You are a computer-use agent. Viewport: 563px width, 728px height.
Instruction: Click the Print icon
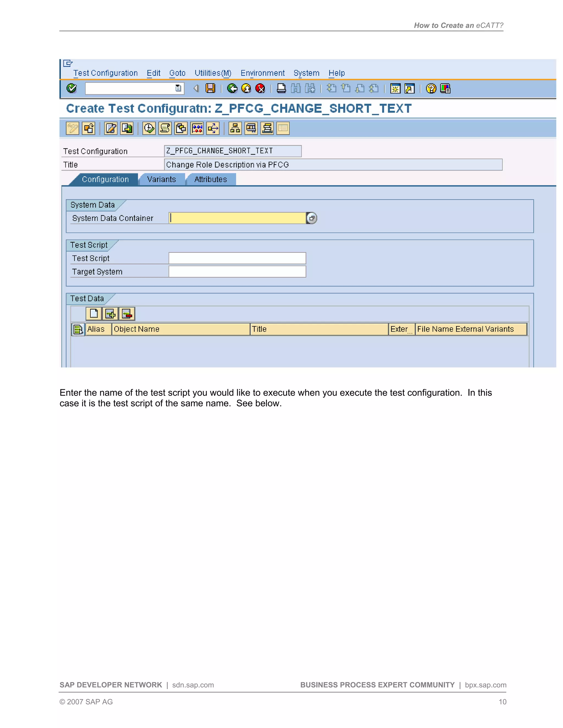[x=281, y=88]
